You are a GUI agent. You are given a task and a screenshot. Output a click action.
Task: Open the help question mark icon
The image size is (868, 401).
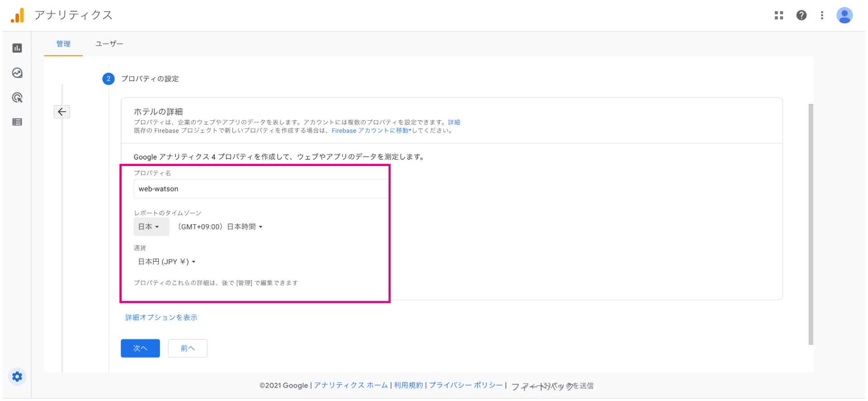coord(801,15)
